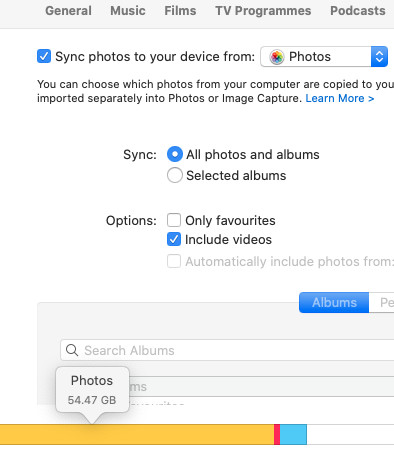Screen dimensions: 394x461
Task: Follow the Learn More link
Action: tap(340, 98)
